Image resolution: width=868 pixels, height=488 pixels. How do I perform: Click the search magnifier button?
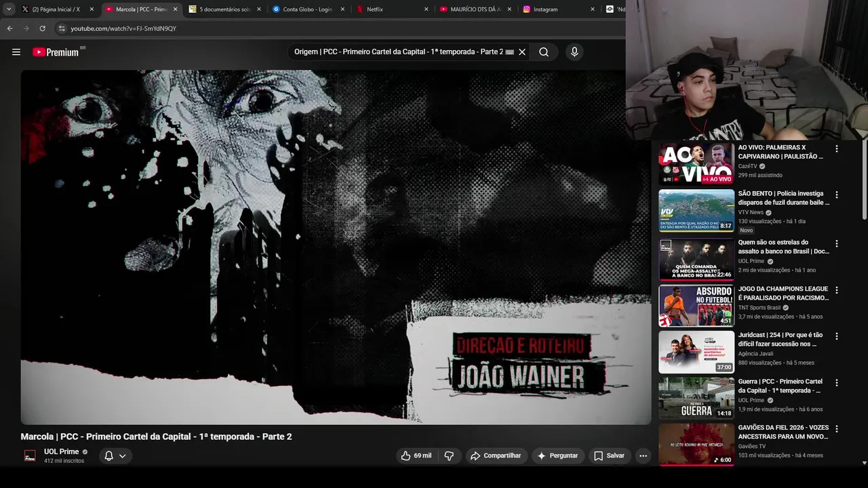point(544,52)
